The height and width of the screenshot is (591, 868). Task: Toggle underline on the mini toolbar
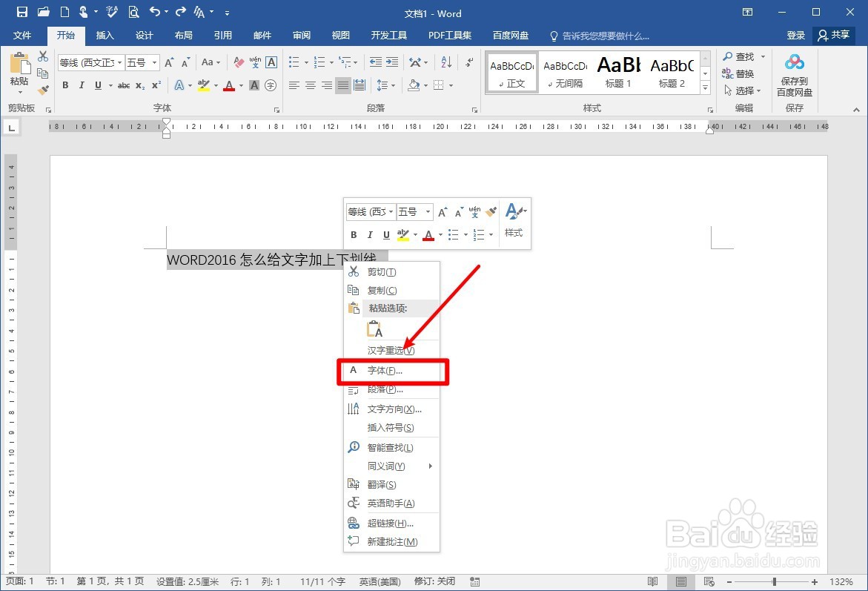[x=386, y=235]
